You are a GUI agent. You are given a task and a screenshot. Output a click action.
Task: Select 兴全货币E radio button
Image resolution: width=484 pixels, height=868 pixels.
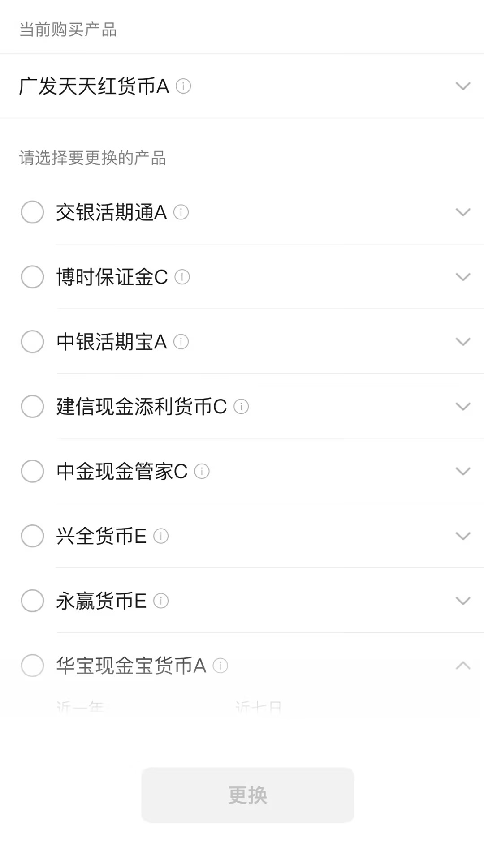pos(32,536)
